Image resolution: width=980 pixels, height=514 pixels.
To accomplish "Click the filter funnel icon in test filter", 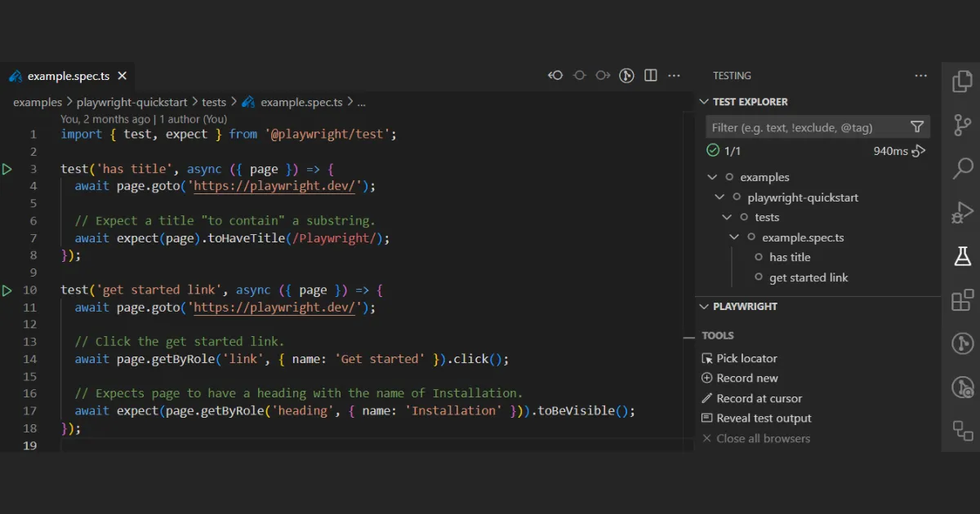I will point(917,127).
